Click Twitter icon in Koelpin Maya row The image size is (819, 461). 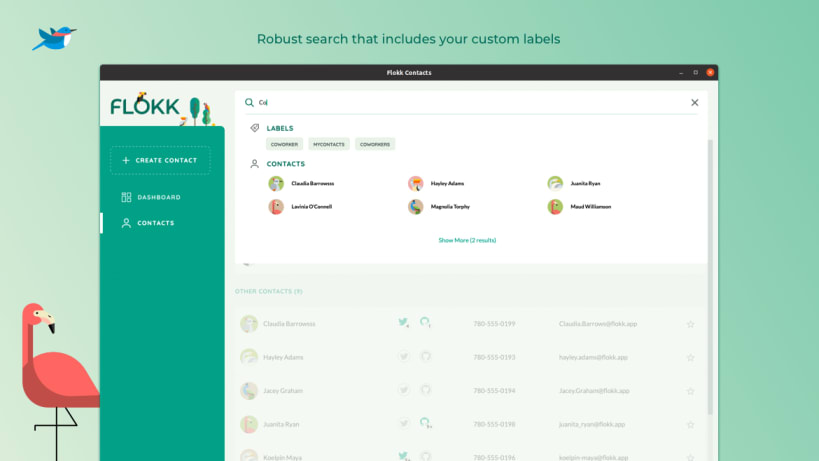(404, 456)
